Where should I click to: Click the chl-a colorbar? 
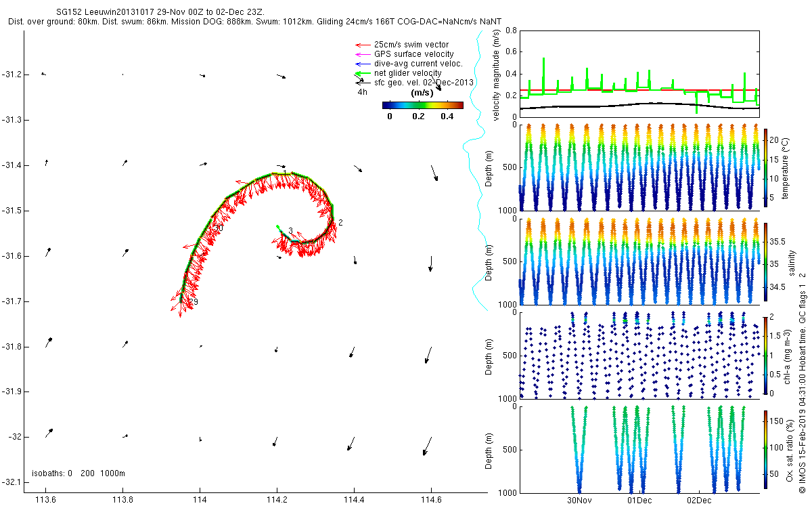[766, 355]
